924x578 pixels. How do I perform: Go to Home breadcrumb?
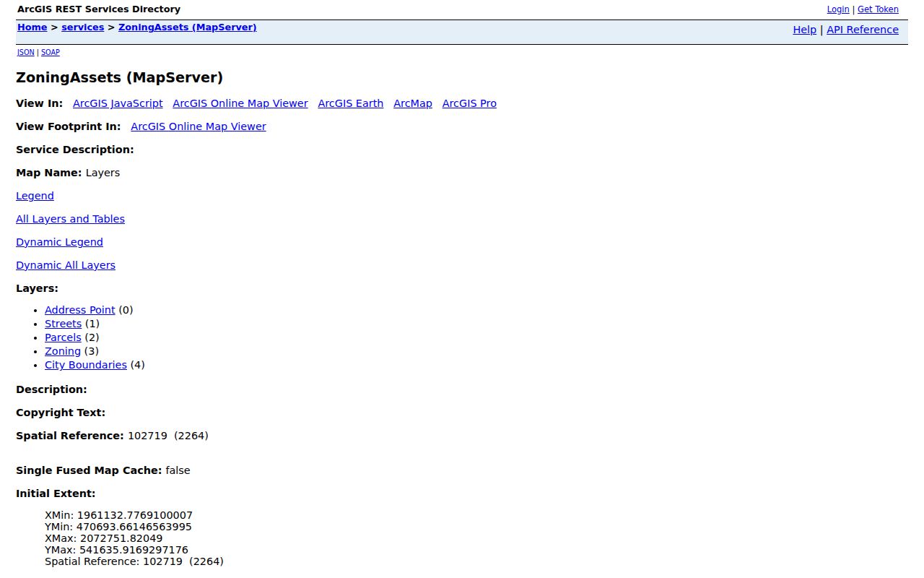point(32,27)
